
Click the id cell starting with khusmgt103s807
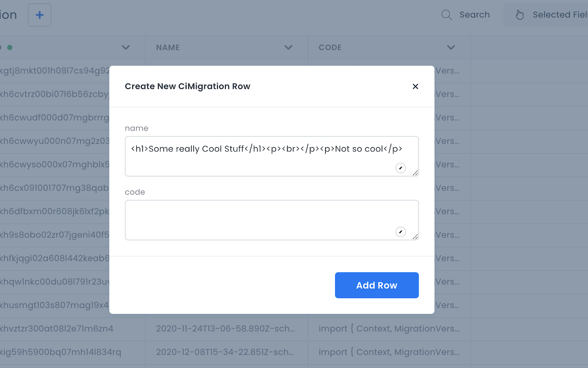click(x=55, y=305)
